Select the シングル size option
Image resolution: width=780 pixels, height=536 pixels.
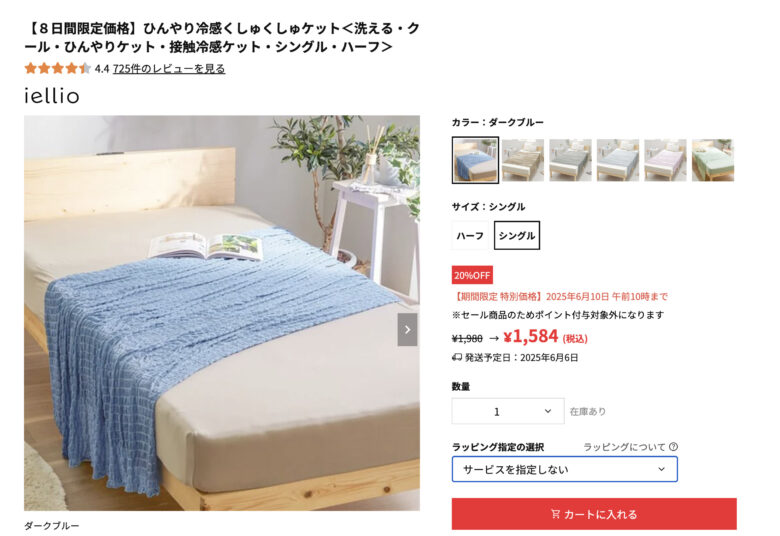pos(517,235)
